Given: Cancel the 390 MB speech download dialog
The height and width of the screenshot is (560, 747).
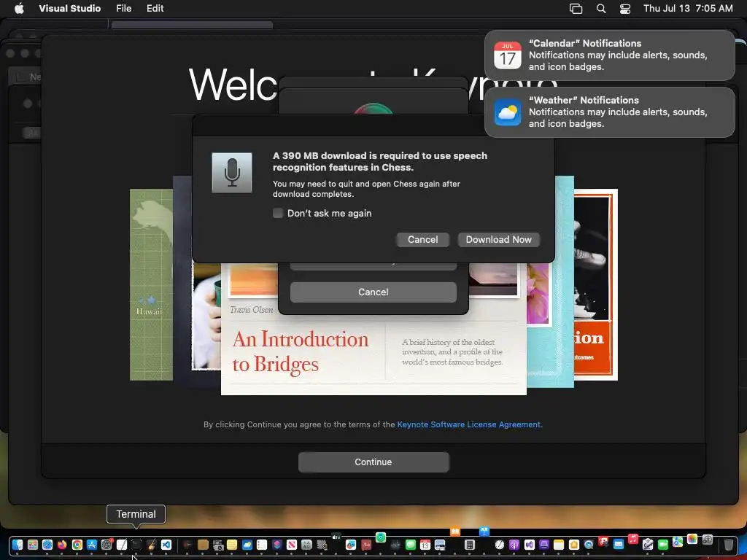Looking at the screenshot, I should pos(422,239).
